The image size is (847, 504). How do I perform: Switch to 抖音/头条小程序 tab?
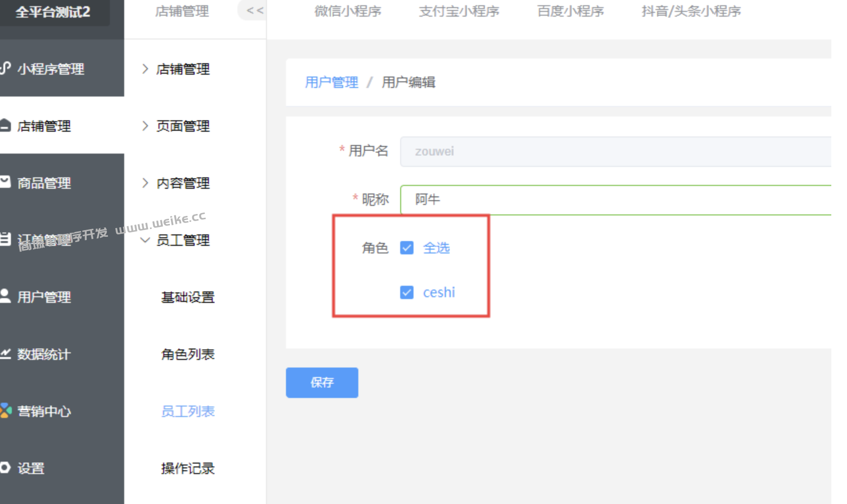pos(691,11)
